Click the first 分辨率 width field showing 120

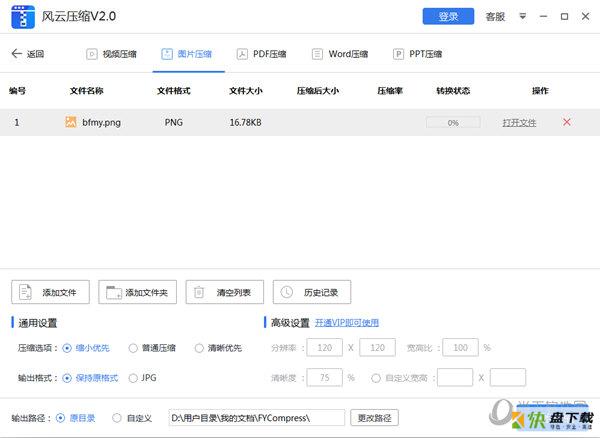pyautogui.click(x=324, y=347)
